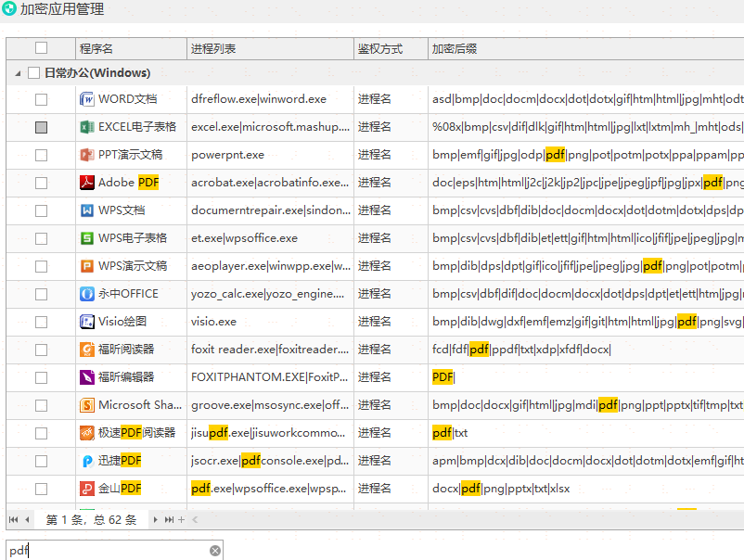Click the scroll-left arrow after the navigator

click(195, 520)
